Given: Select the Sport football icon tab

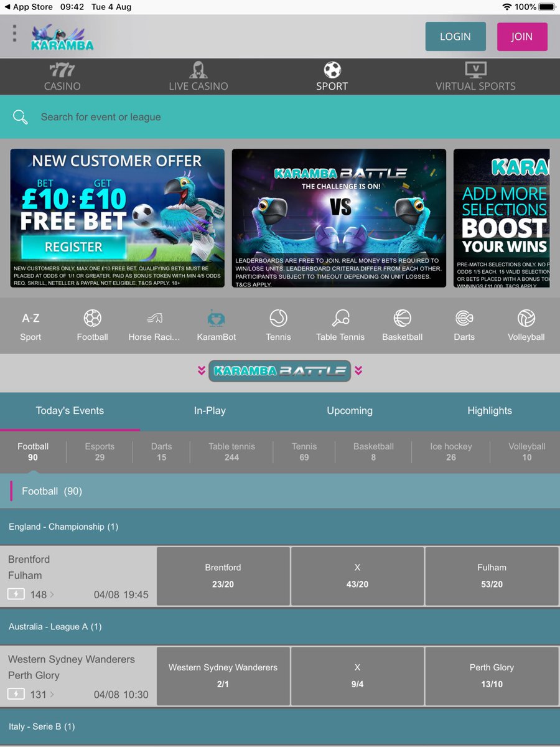Looking at the screenshot, I should point(332,77).
